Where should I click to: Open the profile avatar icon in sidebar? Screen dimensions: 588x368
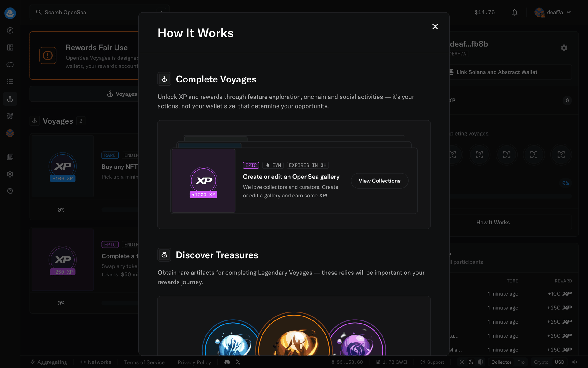pyautogui.click(x=10, y=133)
